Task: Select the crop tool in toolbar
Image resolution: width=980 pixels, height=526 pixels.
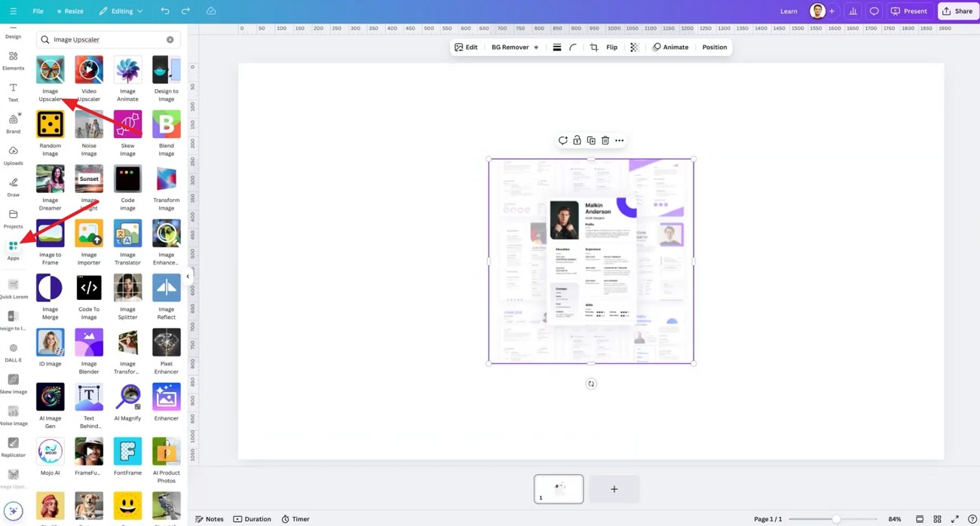Action: pos(594,47)
